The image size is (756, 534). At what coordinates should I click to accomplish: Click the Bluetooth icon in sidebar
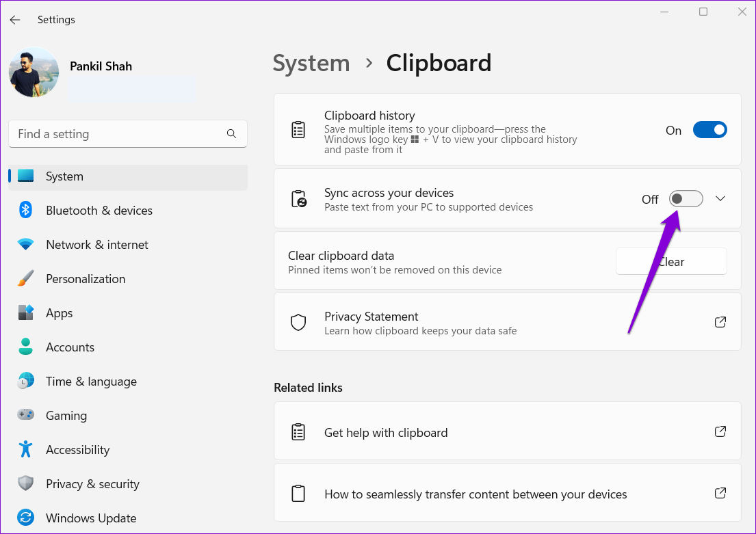pos(25,210)
